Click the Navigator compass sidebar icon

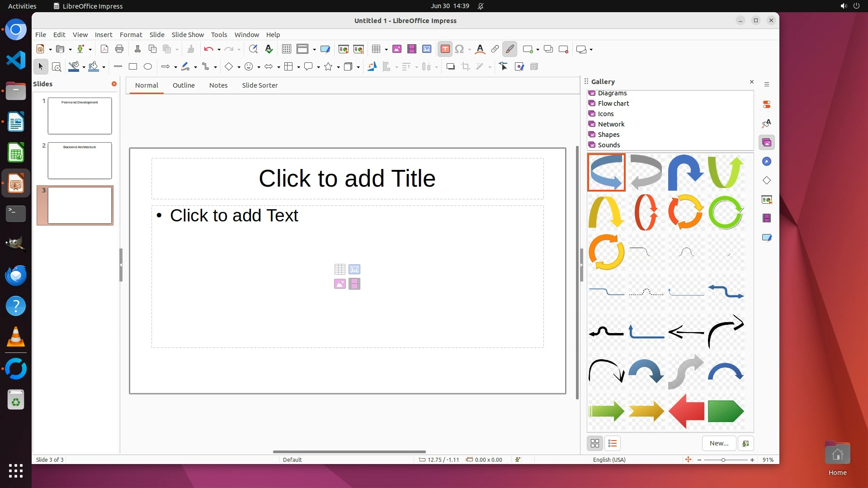pyautogui.click(x=767, y=162)
